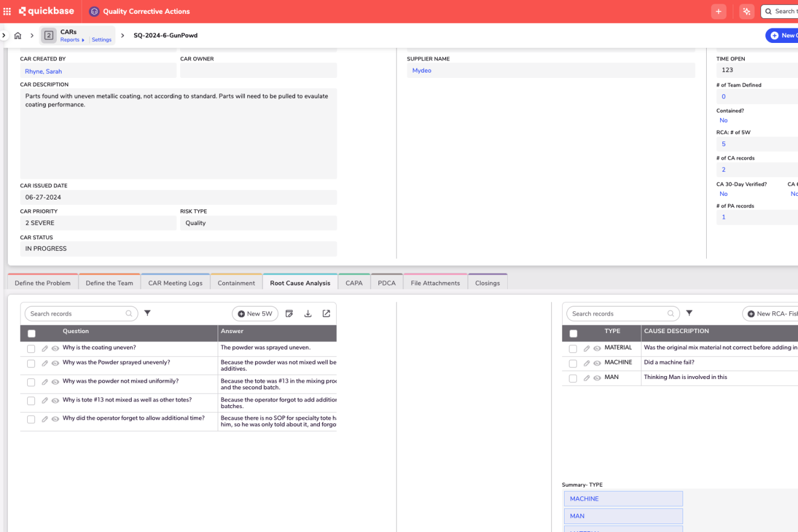Screen dimensions: 798x532
Task: Download the 5W records with export icon
Action: pos(308,313)
